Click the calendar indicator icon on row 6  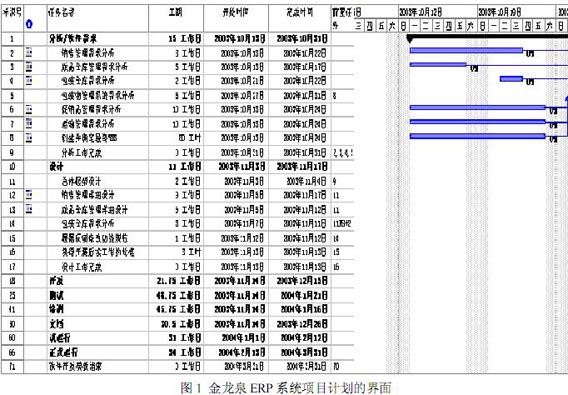29,109
